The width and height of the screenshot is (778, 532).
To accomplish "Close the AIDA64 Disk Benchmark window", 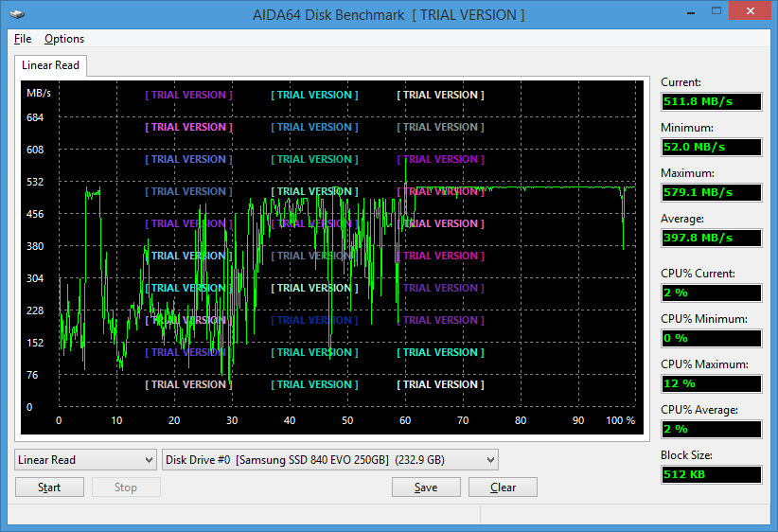I will pos(751,11).
